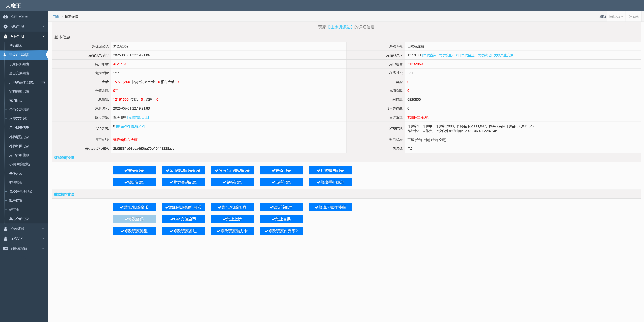Click the dashboard icon beside 欢迎 admin
Screen dimensions: 644x322
pyautogui.click(x=6, y=16)
